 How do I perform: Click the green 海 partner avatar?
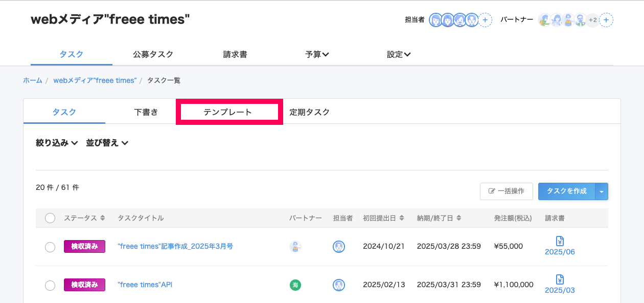click(295, 285)
